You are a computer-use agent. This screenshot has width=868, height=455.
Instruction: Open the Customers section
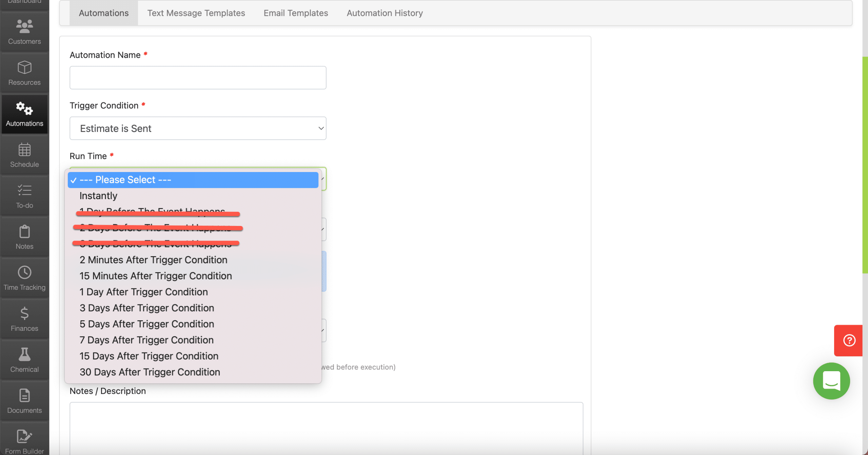pos(24,32)
